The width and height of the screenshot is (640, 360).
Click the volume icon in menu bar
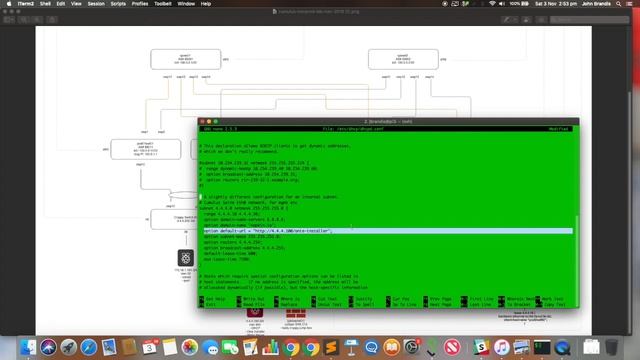pyautogui.click(x=502, y=4)
